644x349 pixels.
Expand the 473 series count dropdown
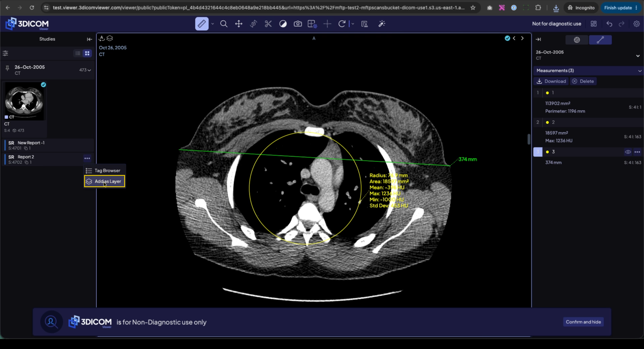[x=85, y=70]
